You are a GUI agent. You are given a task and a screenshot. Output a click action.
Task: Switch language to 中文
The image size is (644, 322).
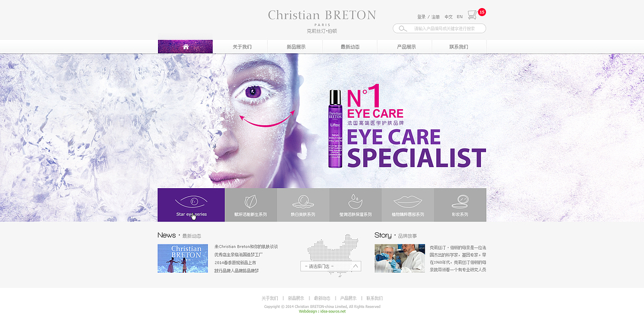[x=448, y=17]
